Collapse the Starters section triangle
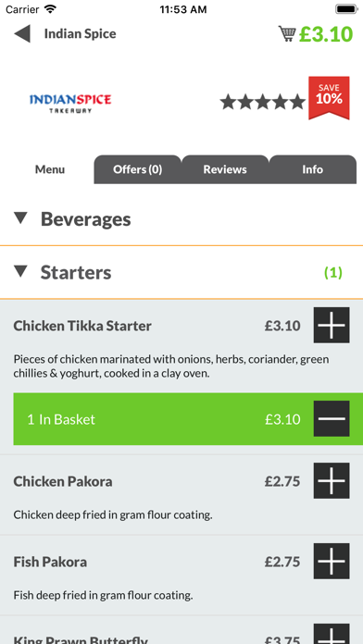The height and width of the screenshot is (644, 363). [20, 271]
